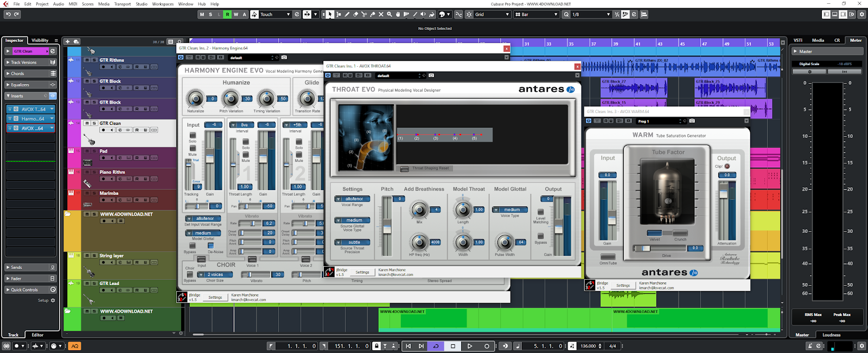
Task: Select the Range Selection tool
Action: coord(339,14)
